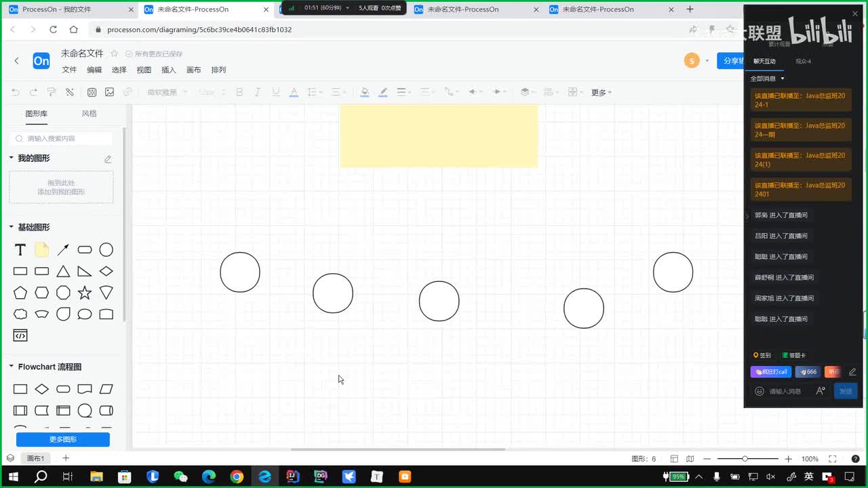Select the Text shape tool

(x=20, y=250)
